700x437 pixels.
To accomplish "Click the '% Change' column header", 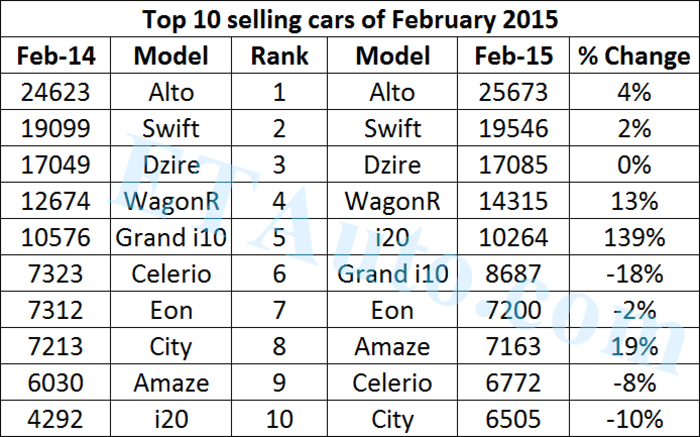I will 633,56.
